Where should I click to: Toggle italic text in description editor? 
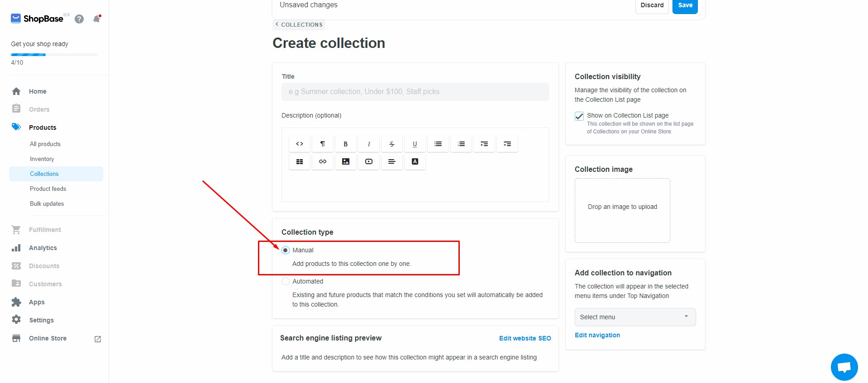coord(369,144)
